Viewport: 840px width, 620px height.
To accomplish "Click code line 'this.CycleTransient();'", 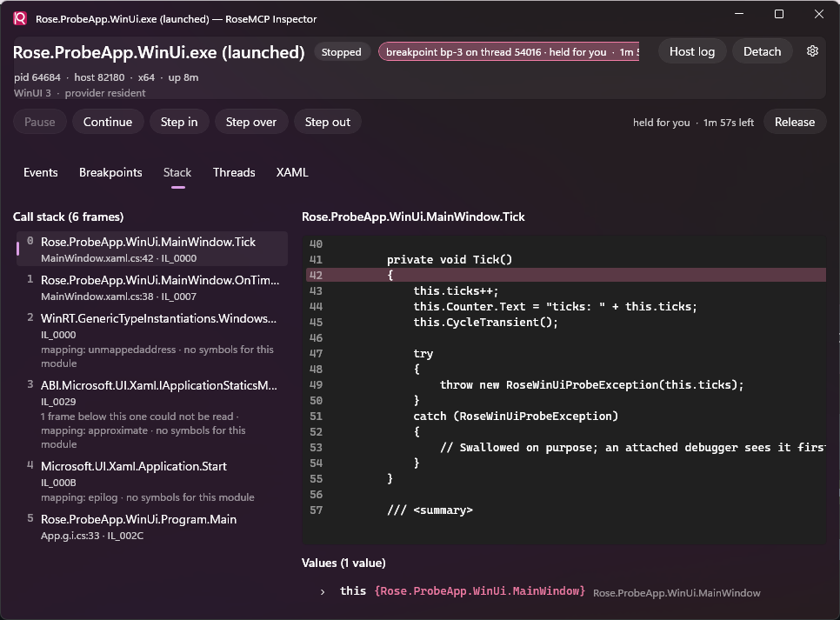I will 485,322.
